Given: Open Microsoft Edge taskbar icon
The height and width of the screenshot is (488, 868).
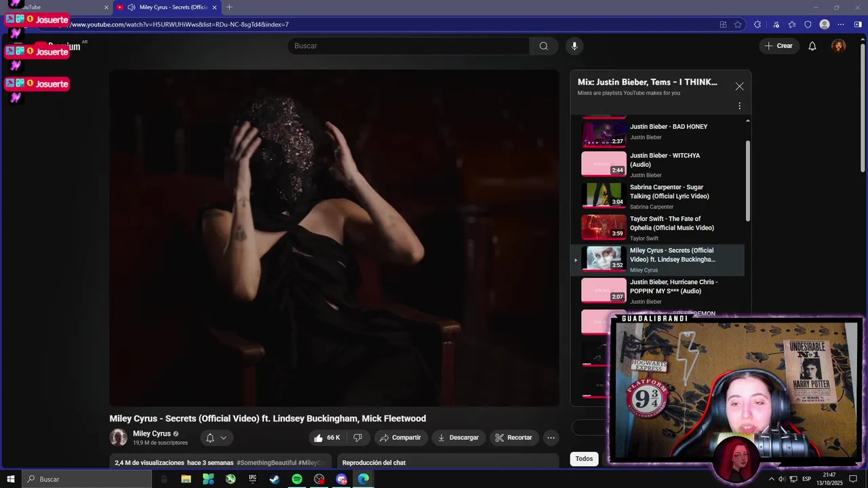Looking at the screenshot, I should click(x=363, y=479).
